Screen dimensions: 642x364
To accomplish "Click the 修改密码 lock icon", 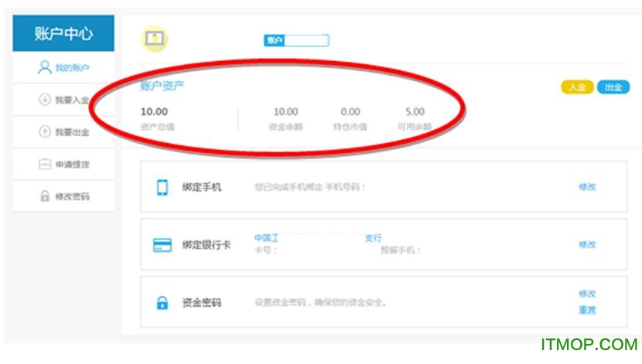I will [x=45, y=196].
